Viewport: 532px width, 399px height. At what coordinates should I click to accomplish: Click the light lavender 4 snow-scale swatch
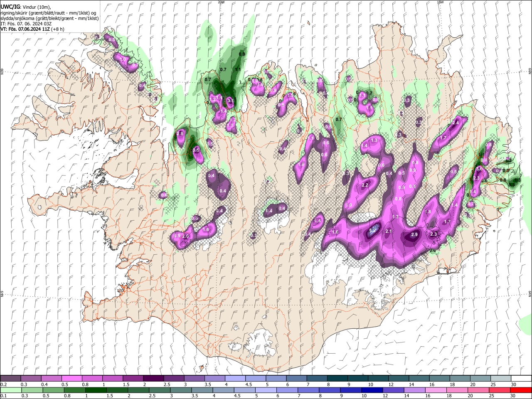[x=235, y=379]
